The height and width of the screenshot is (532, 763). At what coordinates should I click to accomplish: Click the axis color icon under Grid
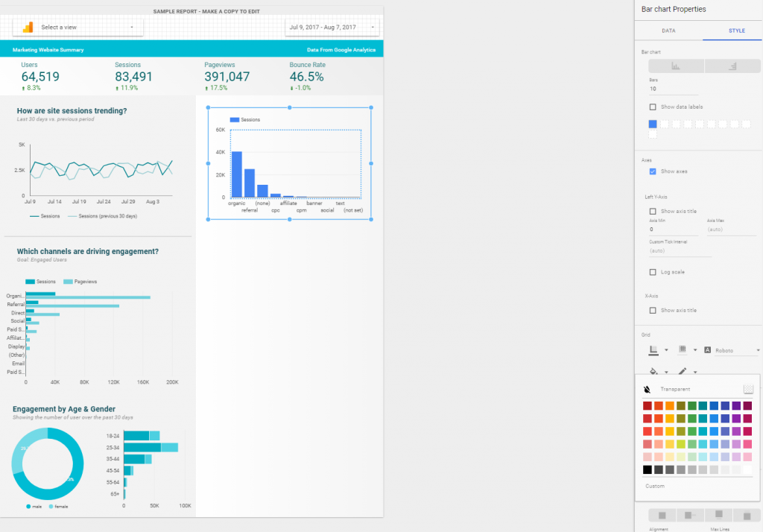click(x=653, y=349)
